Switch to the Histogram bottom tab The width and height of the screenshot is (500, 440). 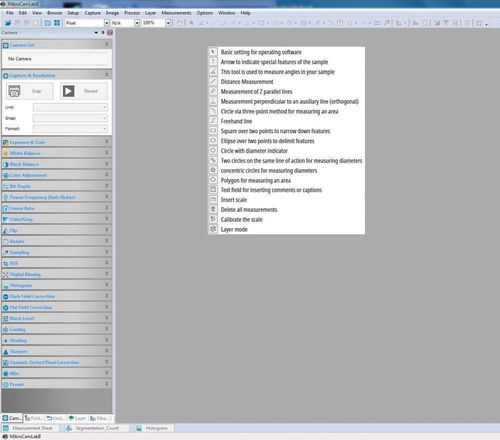(x=153, y=428)
